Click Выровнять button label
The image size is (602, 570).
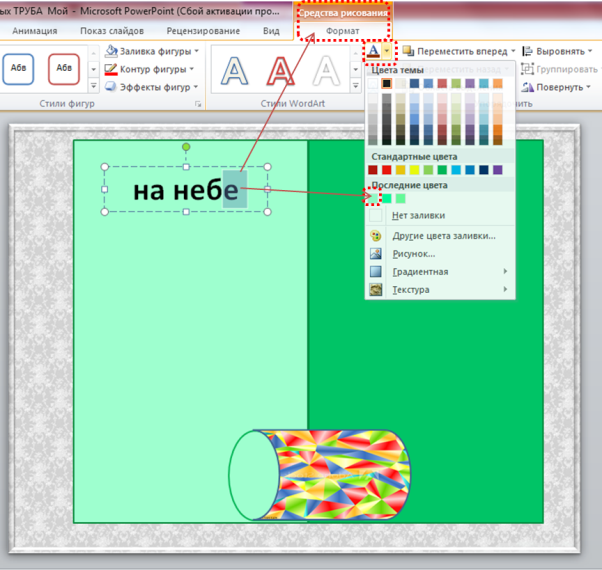pyautogui.click(x=561, y=51)
